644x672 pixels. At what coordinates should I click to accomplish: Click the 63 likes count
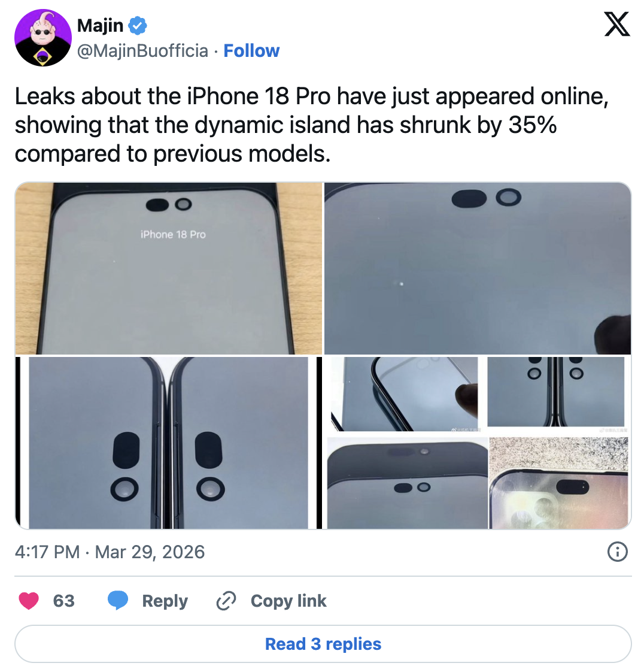coord(64,601)
